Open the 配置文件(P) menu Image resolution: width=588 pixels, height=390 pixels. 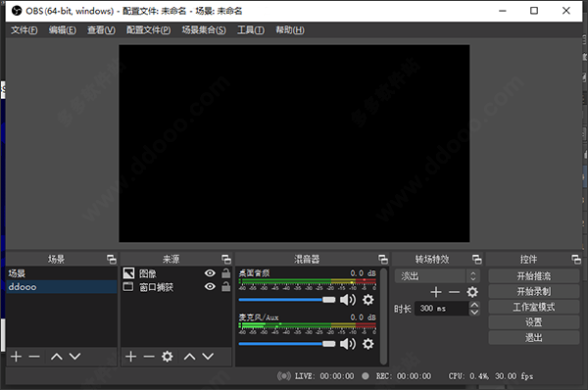(x=149, y=30)
